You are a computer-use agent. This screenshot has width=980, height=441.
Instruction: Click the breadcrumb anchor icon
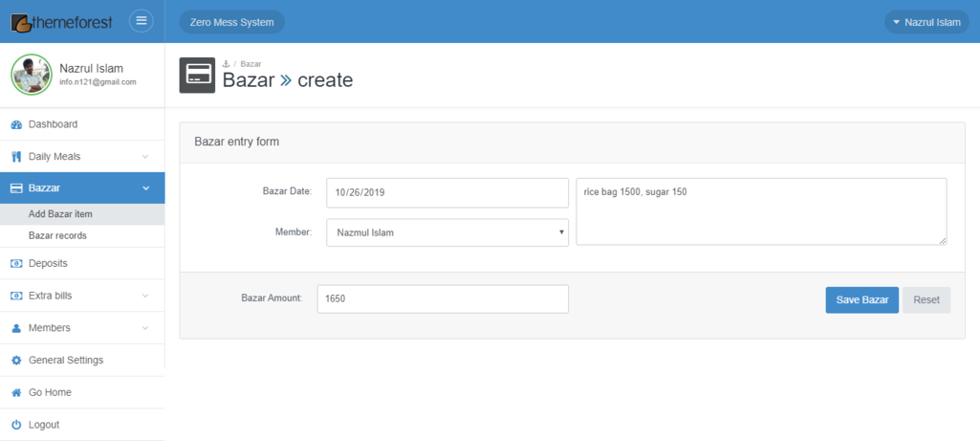[227, 64]
